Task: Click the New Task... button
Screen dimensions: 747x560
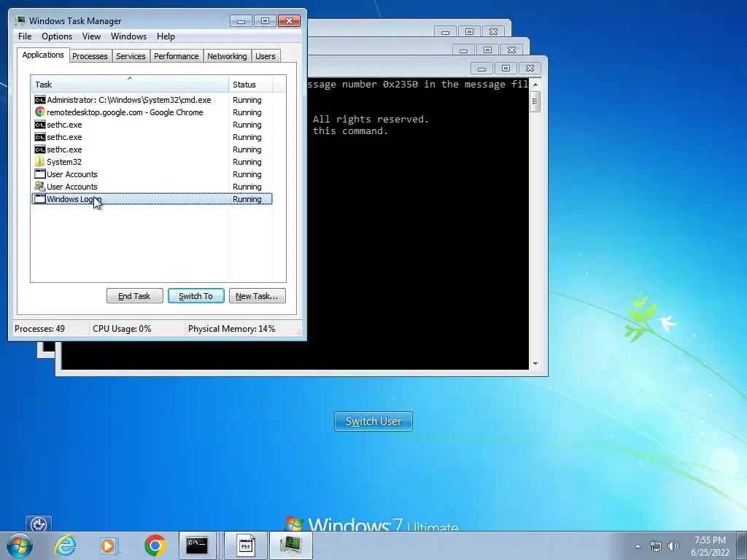Action: click(x=258, y=296)
